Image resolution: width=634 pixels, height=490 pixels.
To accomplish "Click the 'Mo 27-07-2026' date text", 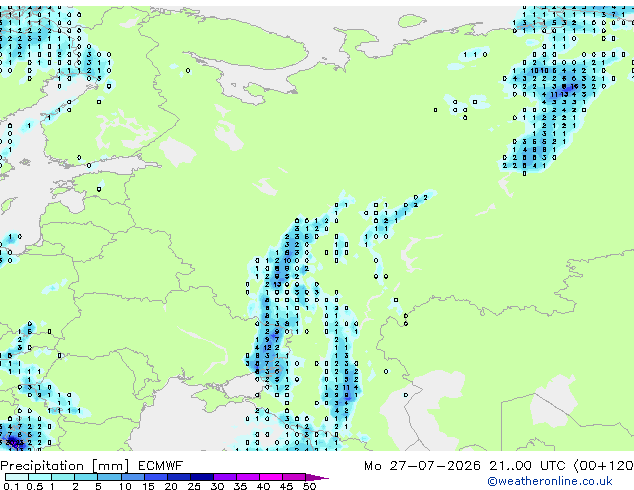I will 422,466.
